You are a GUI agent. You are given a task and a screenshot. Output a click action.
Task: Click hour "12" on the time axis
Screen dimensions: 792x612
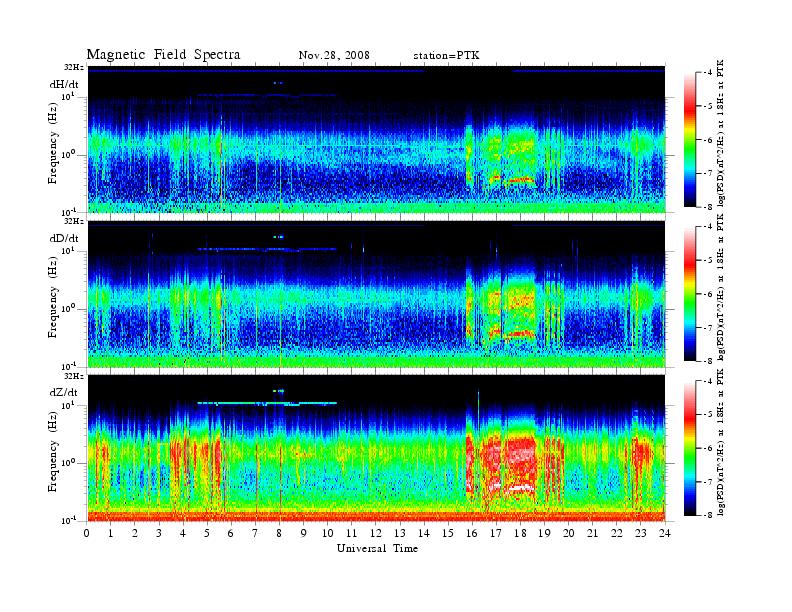[x=375, y=533]
